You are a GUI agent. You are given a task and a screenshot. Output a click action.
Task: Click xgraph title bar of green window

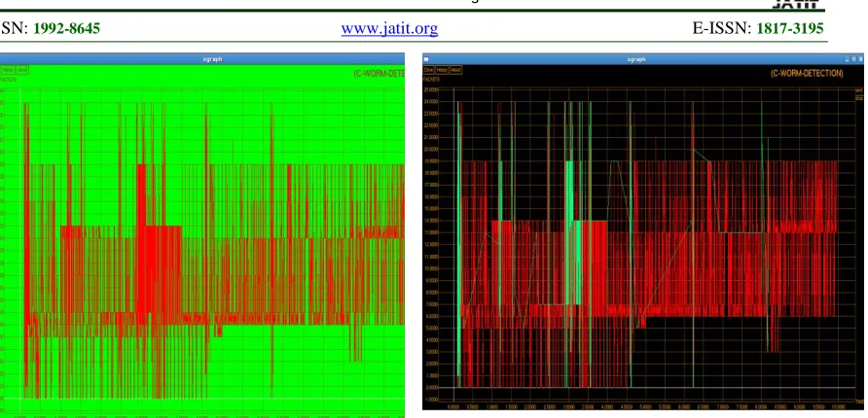202,59
